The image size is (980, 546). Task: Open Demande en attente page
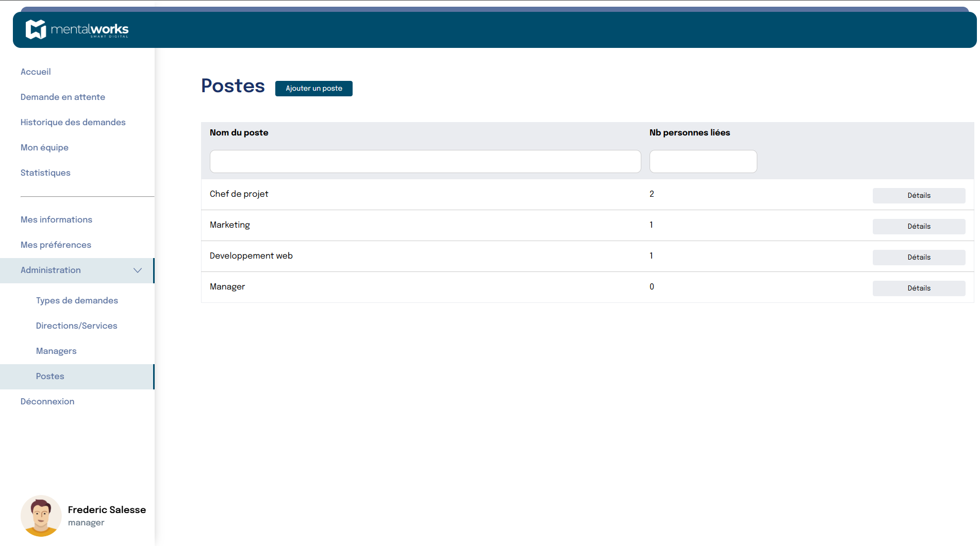click(x=63, y=97)
